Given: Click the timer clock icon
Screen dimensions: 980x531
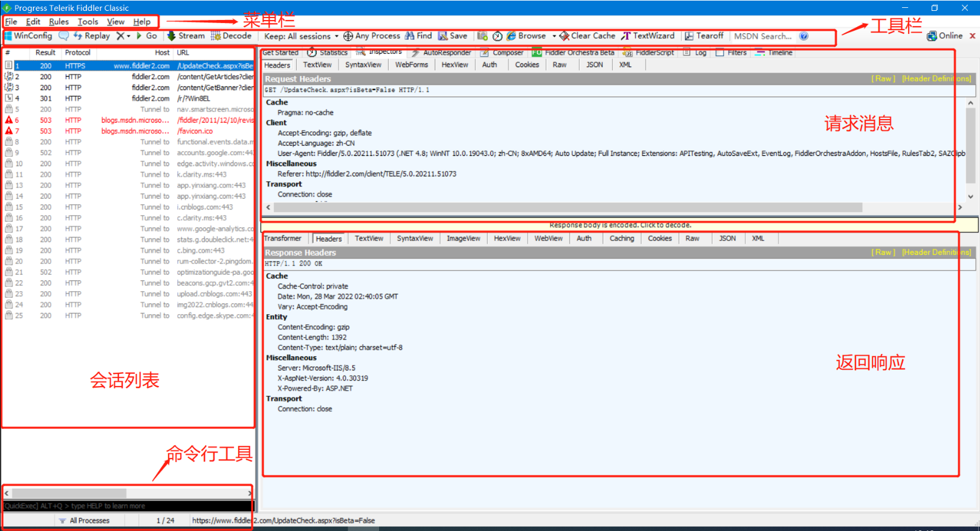Looking at the screenshot, I should click(498, 36).
